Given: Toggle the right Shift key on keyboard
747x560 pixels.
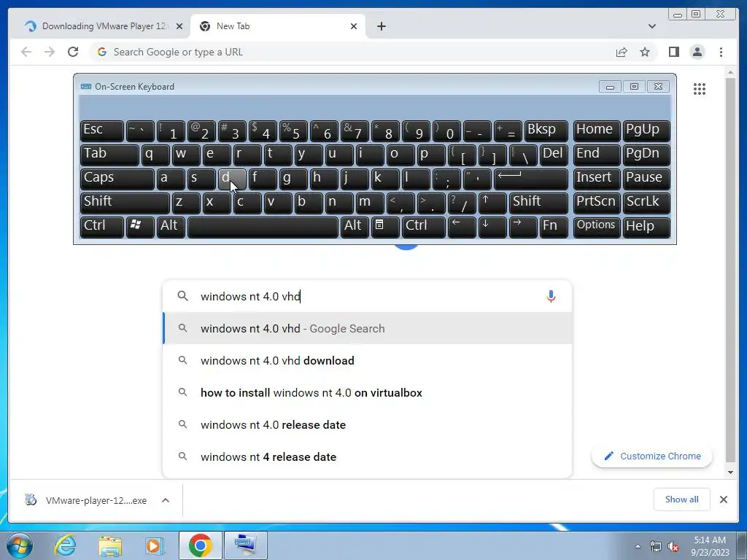Looking at the screenshot, I should coord(538,203).
